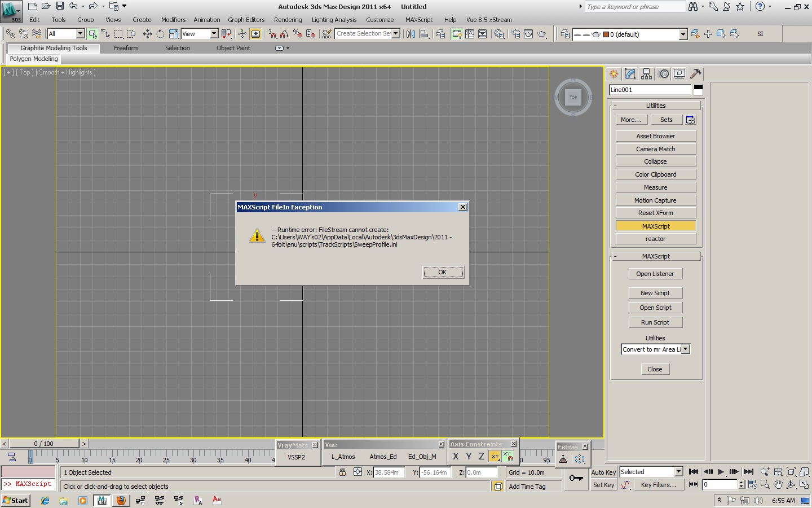Toggle the Auto Key button

[x=603, y=472]
